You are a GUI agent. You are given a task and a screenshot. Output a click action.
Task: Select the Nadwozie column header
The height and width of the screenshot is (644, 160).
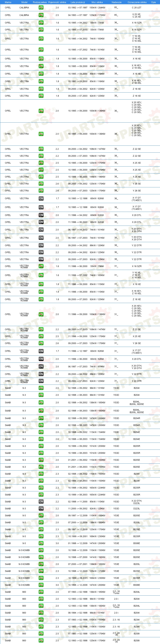[x=116, y=2]
